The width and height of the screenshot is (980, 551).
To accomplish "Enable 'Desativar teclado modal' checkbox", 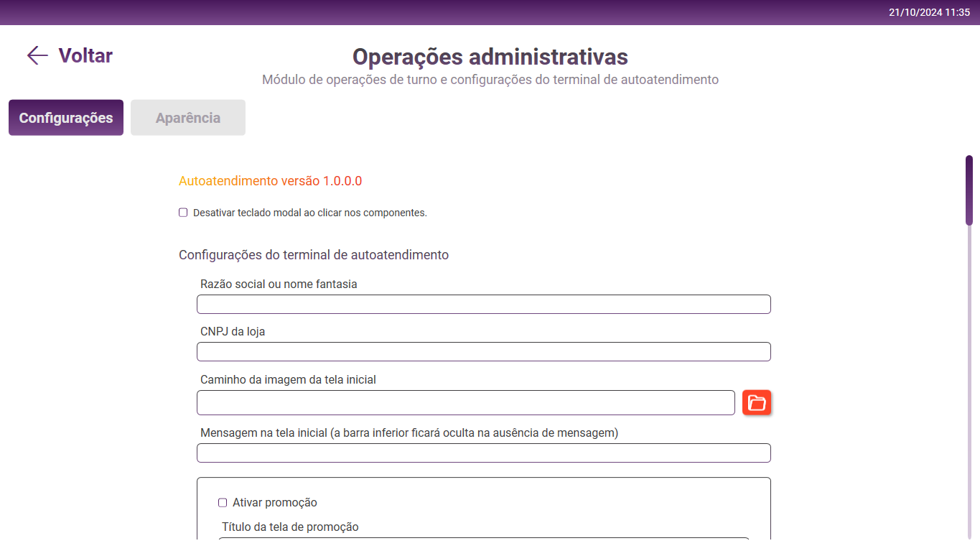I will (x=183, y=213).
